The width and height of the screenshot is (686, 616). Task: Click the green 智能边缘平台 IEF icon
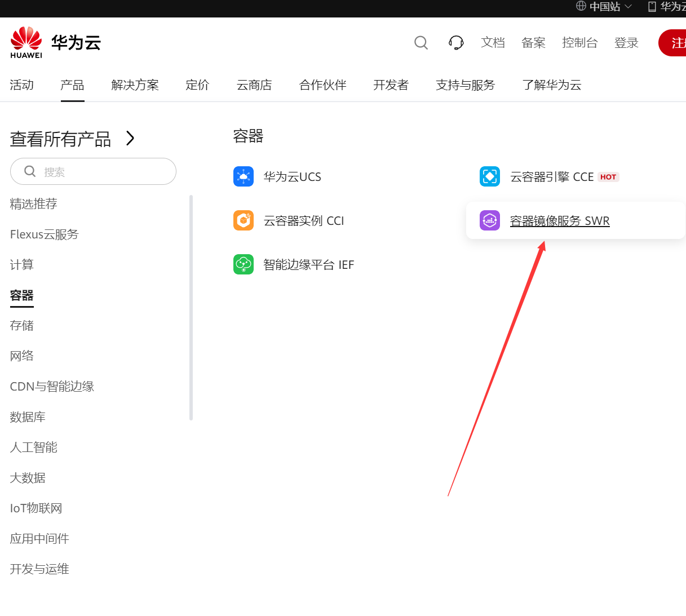pos(244,264)
